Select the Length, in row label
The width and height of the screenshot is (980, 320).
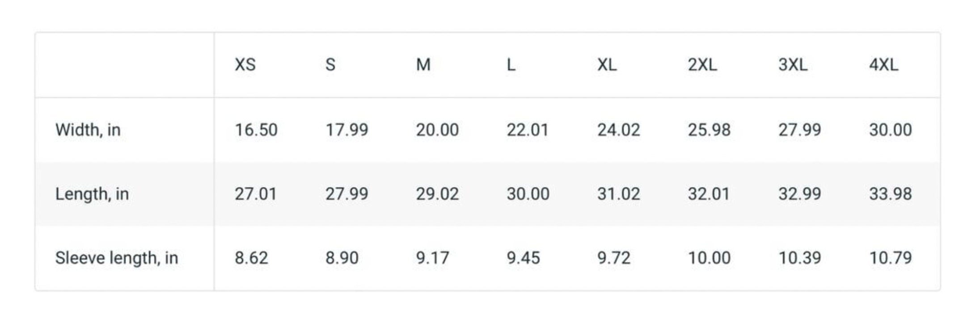coord(92,194)
